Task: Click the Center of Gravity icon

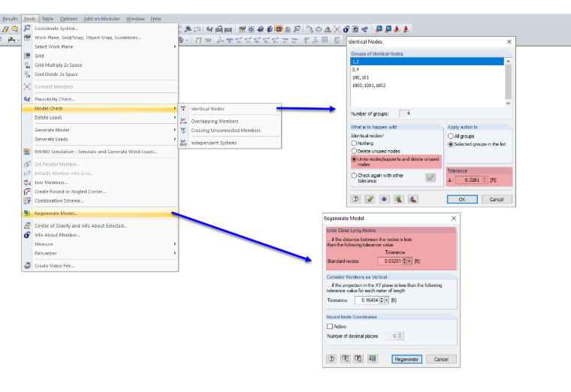Action: click(27, 226)
